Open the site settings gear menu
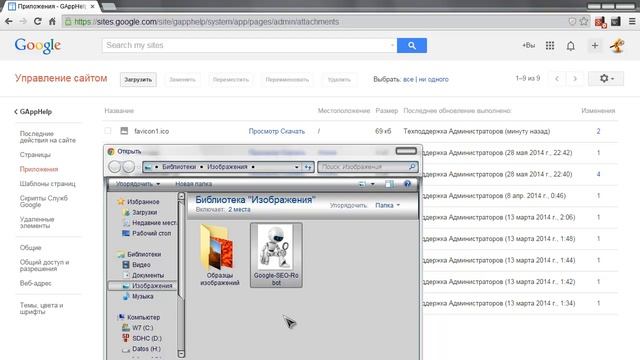This screenshot has height=360, width=640. click(606, 78)
